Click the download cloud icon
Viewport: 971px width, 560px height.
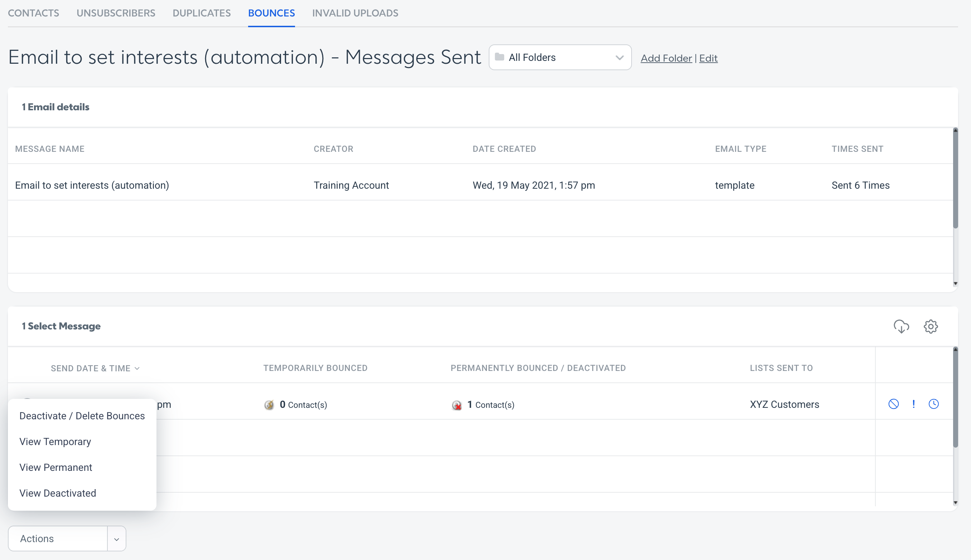[901, 327]
